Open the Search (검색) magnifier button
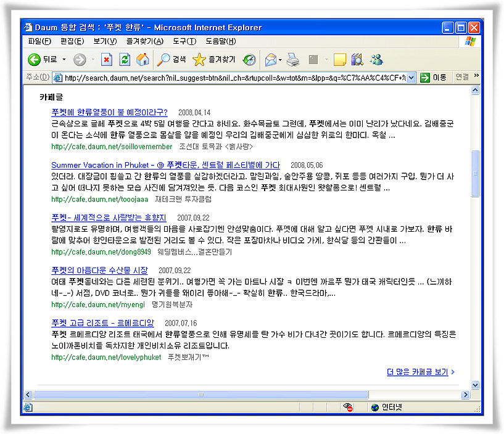The height and width of the screenshot is (434, 504). [x=171, y=60]
